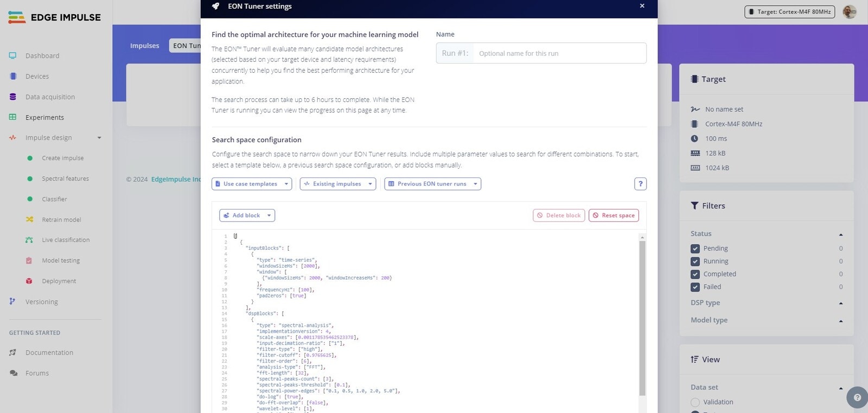Click the Live classification icon

tap(29, 240)
